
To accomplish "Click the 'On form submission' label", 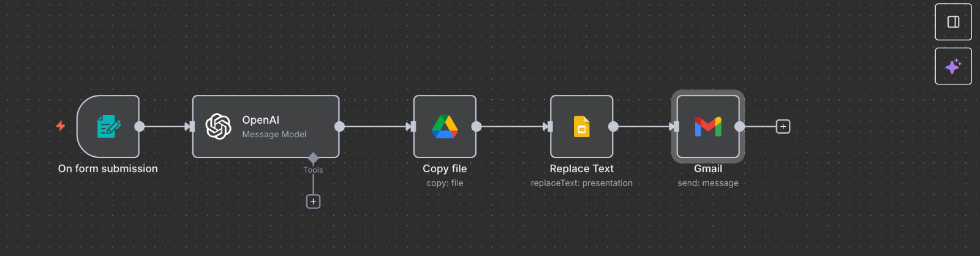I will click(108, 168).
